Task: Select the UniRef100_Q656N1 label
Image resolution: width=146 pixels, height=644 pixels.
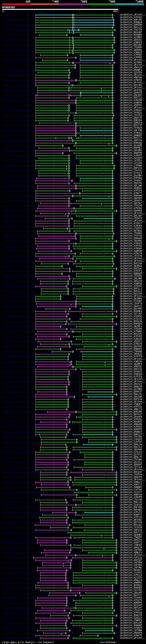Action: 131,50
